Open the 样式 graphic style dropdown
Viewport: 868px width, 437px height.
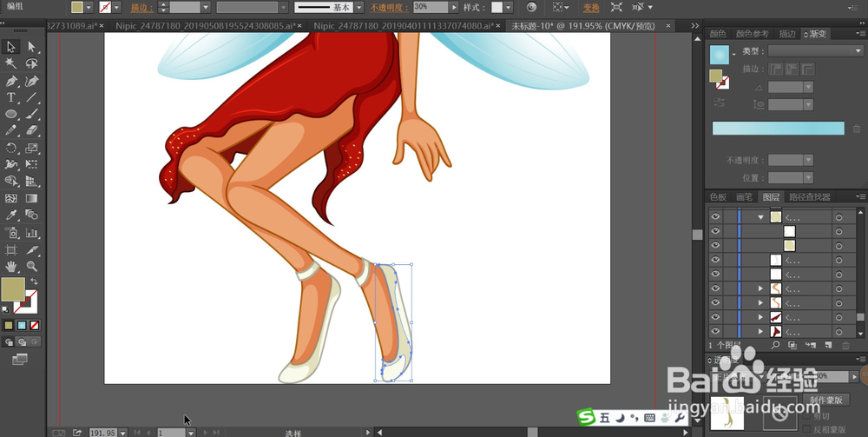point(508,7)
